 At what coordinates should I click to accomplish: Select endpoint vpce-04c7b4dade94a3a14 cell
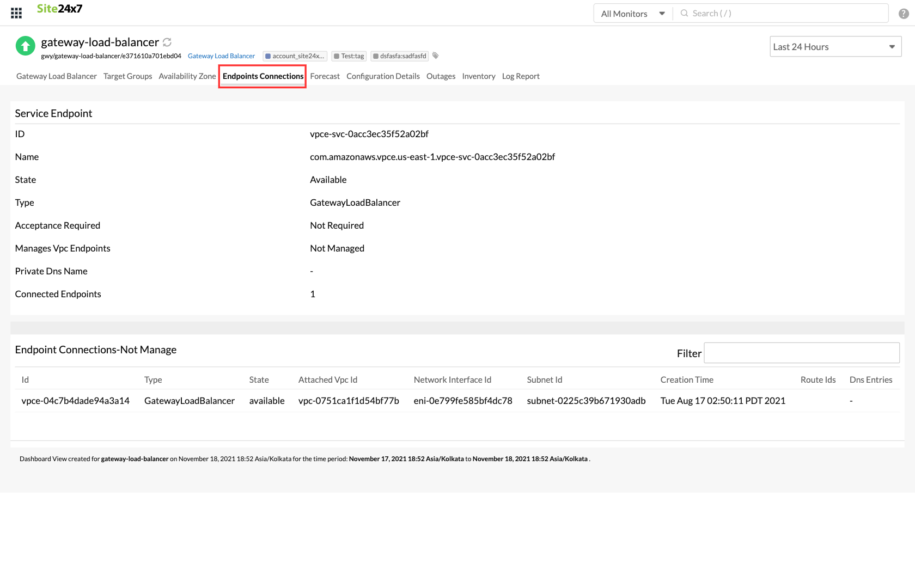[x=76, y=401]
